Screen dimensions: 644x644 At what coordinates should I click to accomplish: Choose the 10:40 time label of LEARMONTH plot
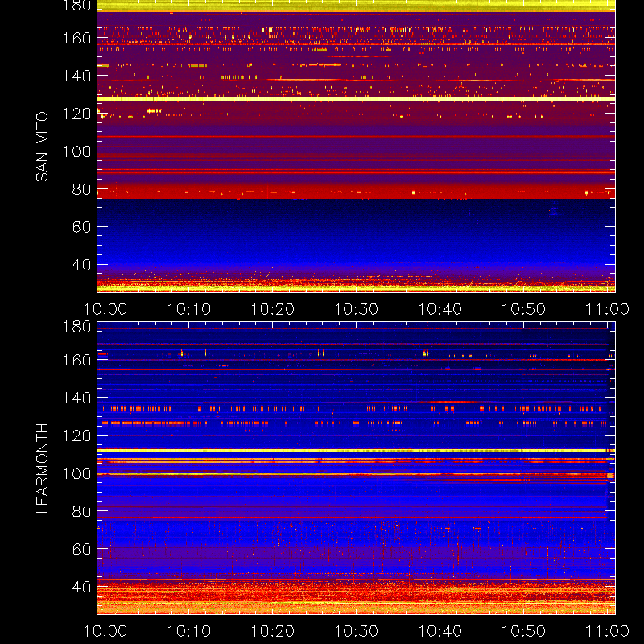[440, 631]
